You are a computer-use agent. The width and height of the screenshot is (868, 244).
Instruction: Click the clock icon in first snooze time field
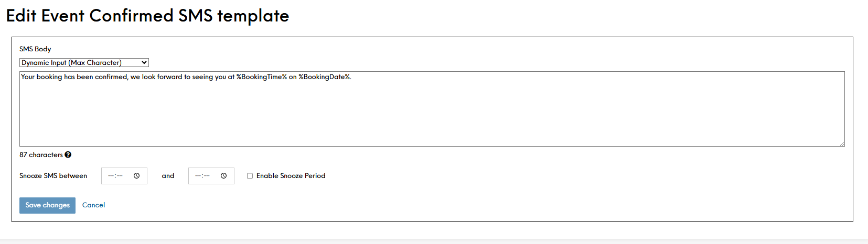[x=136, y=176]
